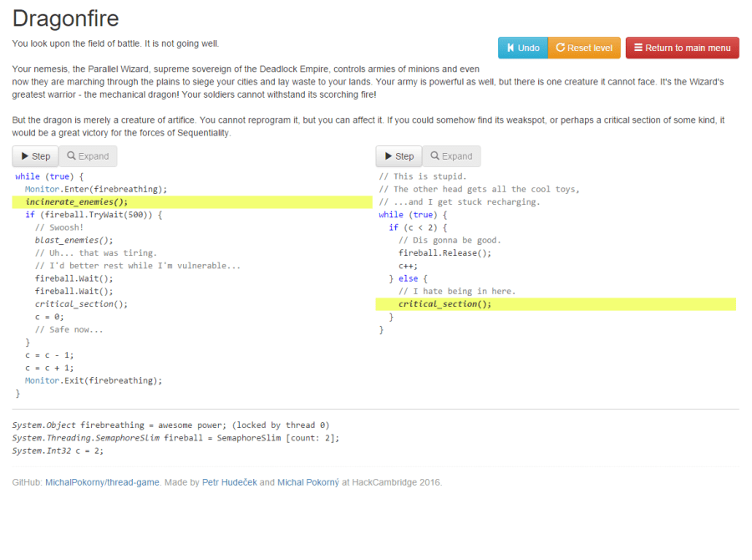Click highlighted incinerate_enemies(); line
This screenshot has height=560, width=752.
pyautogui.click(x=192, y=202)
